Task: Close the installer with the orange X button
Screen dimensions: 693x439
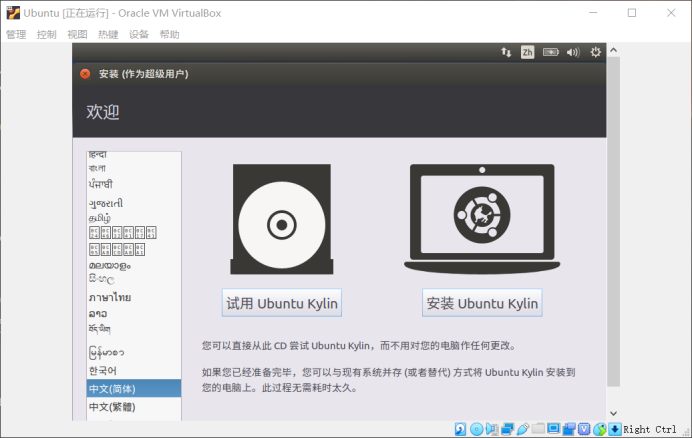Action: [85, 74]
